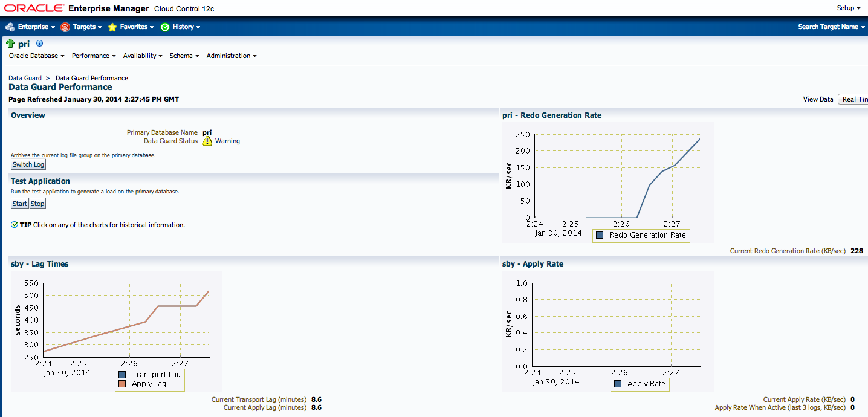868x417 pixels.
Task: Click the History clock icon
Action: pyautogui.click(x=165, y=27)
